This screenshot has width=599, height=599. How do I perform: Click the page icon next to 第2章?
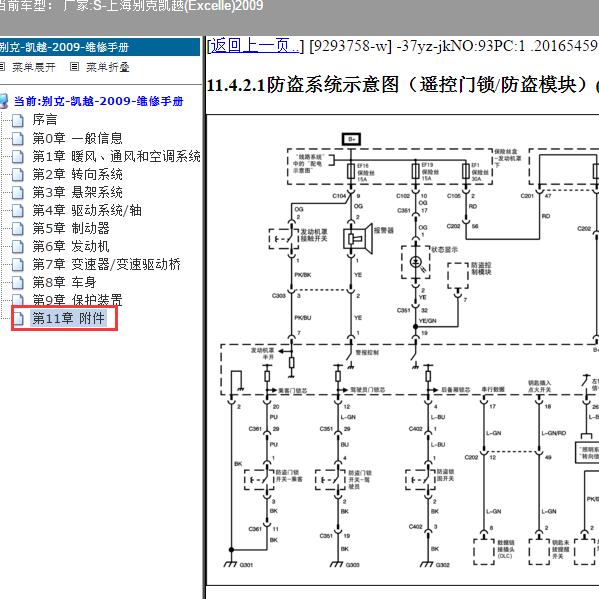(x=18, y=175)
